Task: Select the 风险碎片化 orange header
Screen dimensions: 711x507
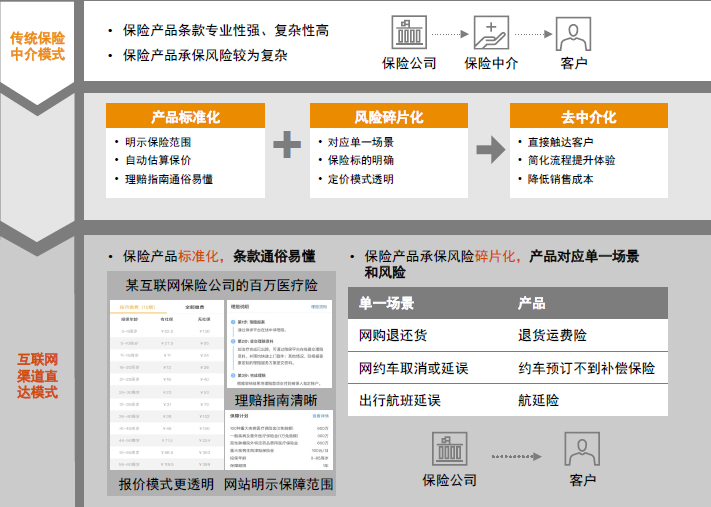Action: tap(389, 116)
